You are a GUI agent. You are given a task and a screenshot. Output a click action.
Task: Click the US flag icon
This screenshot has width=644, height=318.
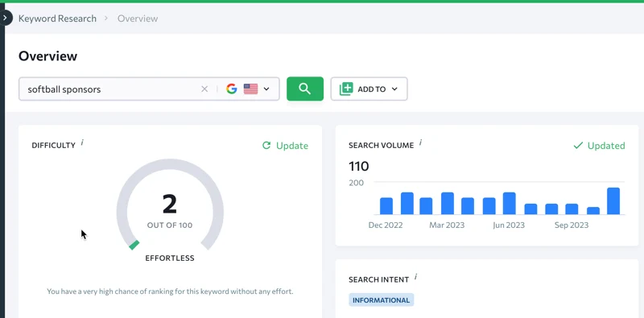250,89
